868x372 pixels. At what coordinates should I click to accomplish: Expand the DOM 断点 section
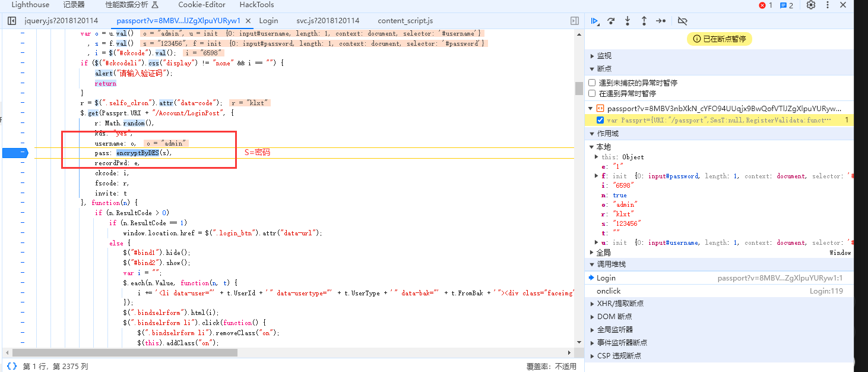tap(614, 317)
